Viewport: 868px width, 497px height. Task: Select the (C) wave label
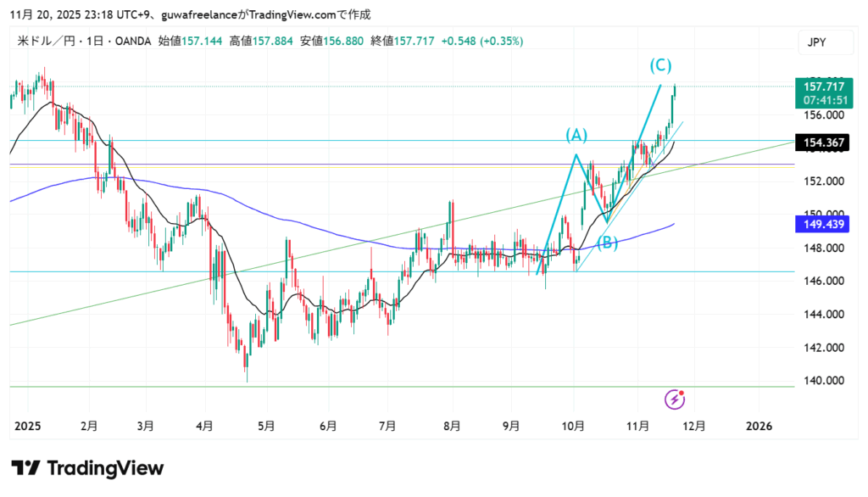coord(661,65)
